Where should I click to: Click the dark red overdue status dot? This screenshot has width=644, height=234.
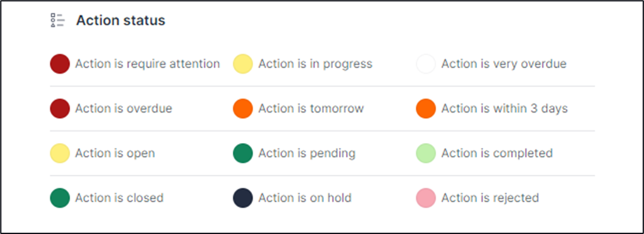tap(60, 109)
